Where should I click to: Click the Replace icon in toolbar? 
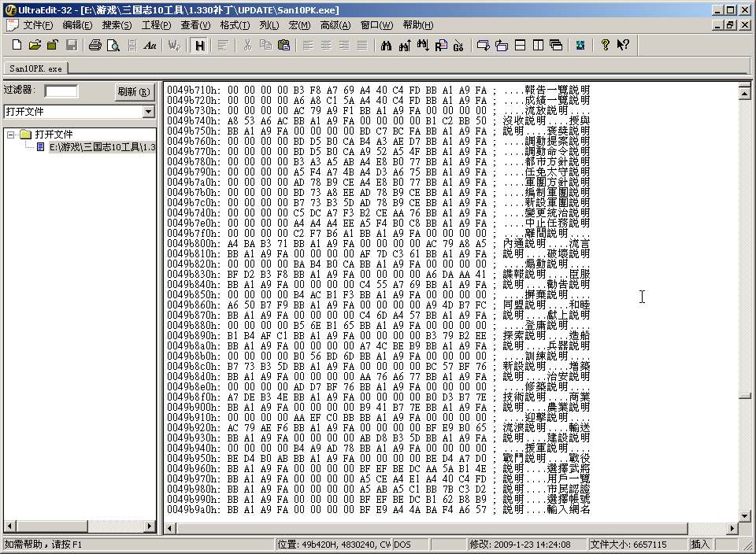point(440,46)
